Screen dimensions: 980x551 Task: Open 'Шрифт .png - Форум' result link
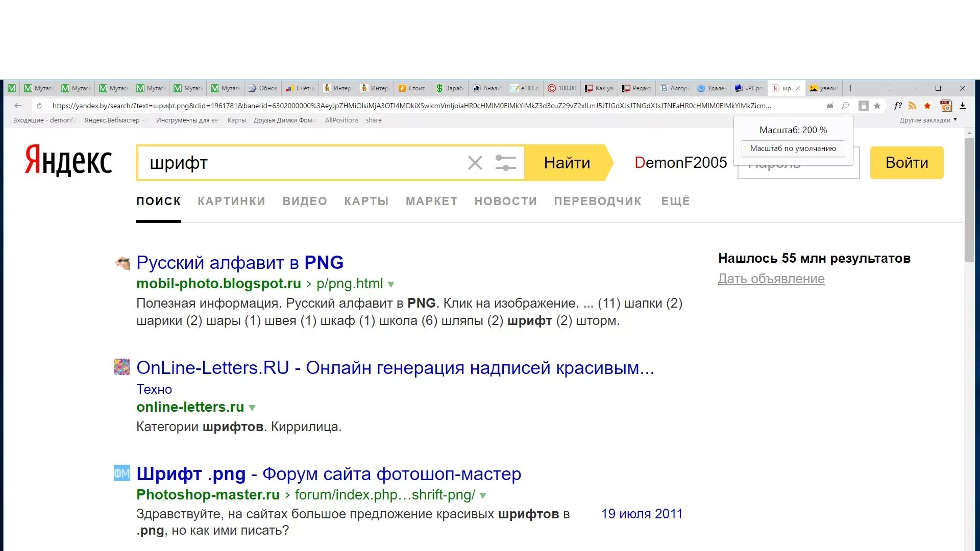329,474
